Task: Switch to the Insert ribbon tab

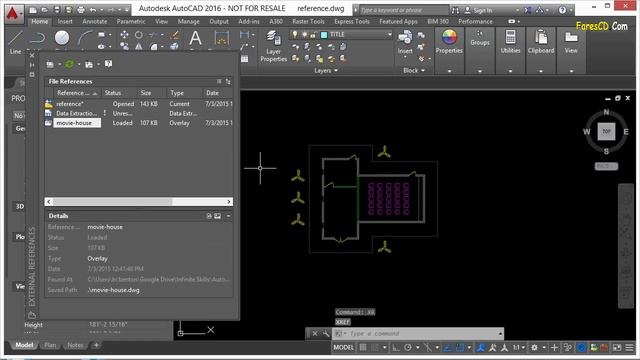Action: [x=65, y=21]
